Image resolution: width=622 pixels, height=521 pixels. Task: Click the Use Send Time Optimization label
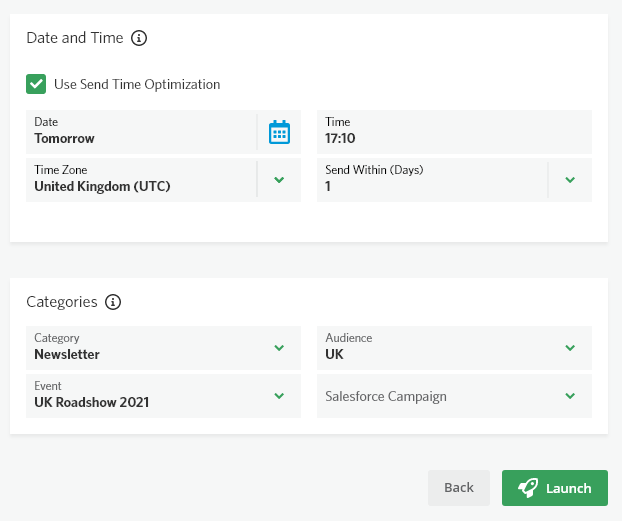[x=137, y=84]
